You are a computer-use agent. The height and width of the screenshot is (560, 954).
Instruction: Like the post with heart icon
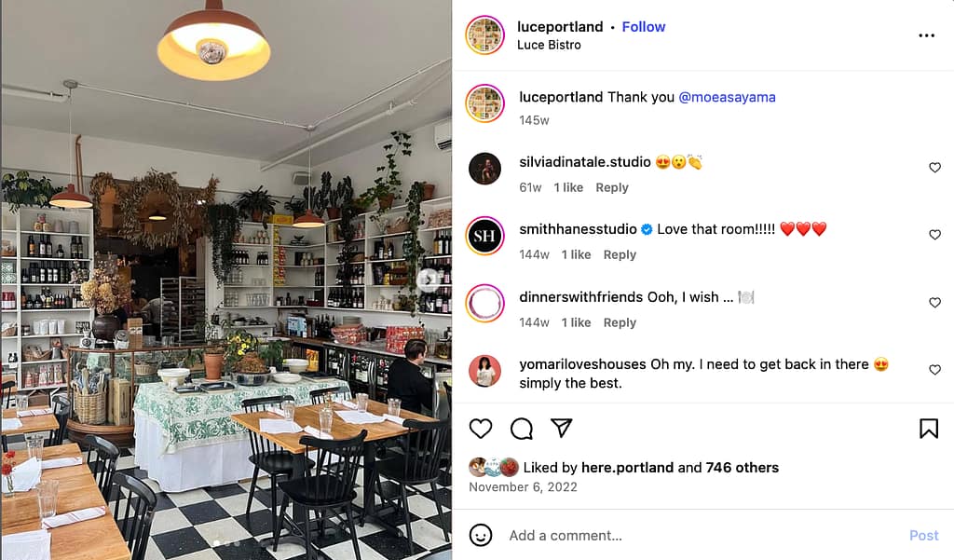[481, 429]
